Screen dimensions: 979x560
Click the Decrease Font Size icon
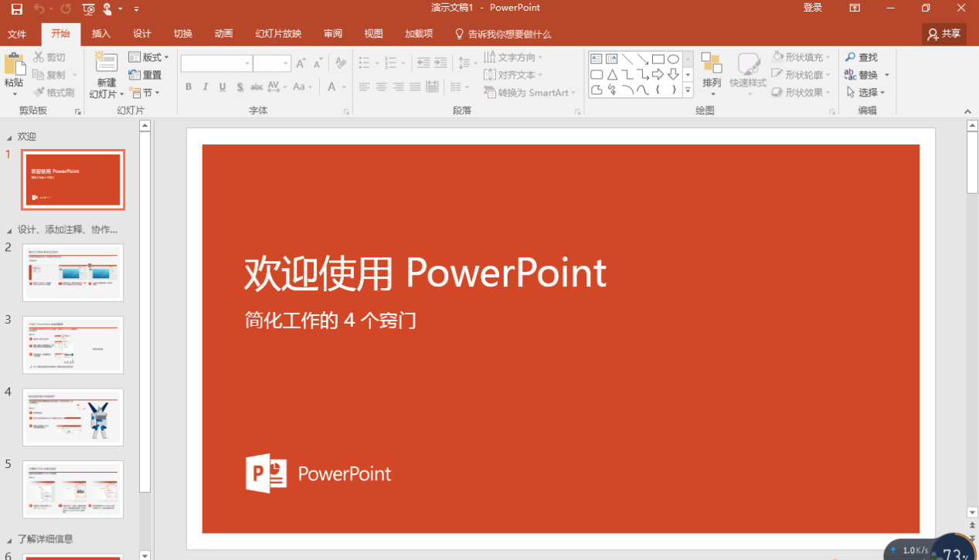tap(318, 63)
